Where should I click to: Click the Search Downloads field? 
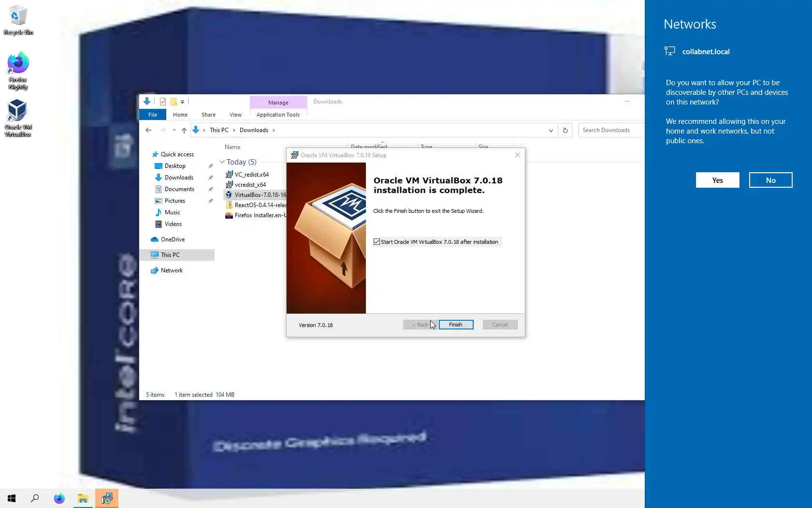tap(611, 130)
